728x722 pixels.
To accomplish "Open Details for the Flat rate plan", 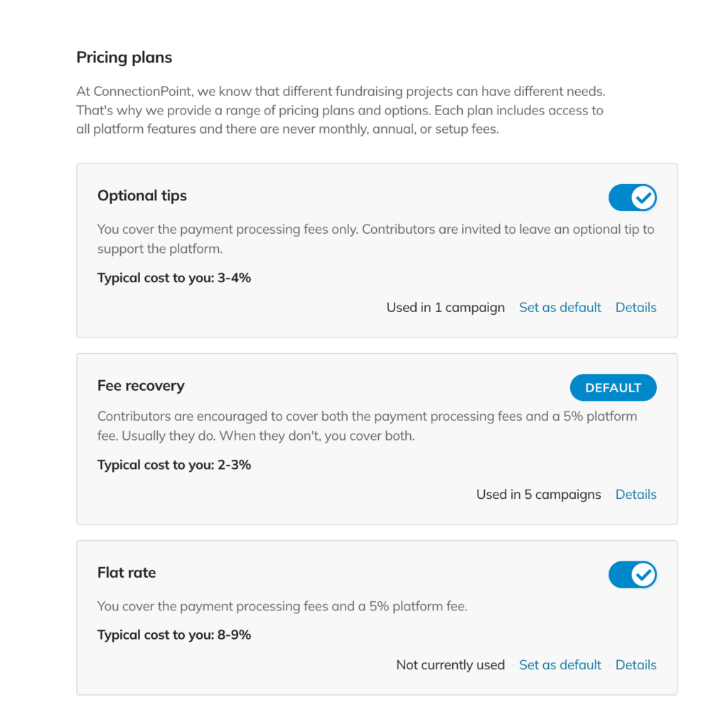I will point(636,665).
